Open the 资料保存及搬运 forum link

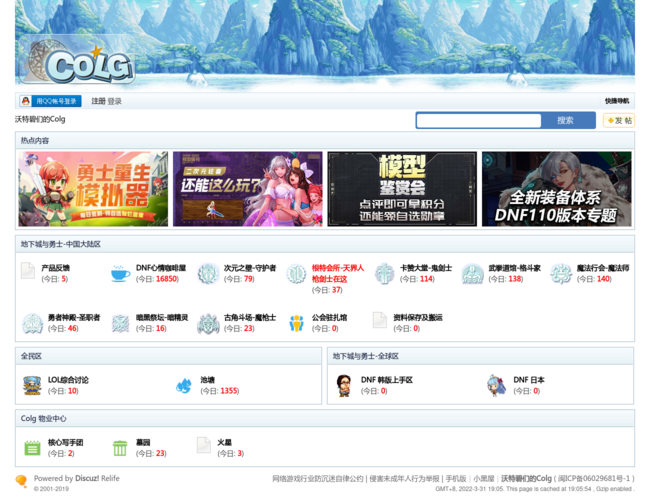(418, 318)
